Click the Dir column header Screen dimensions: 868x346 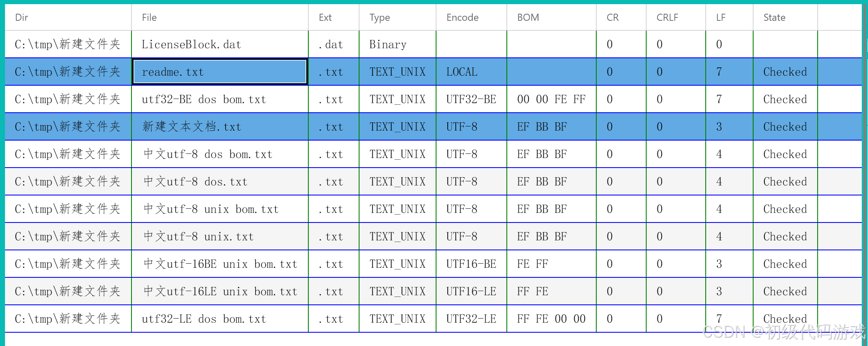22,17
